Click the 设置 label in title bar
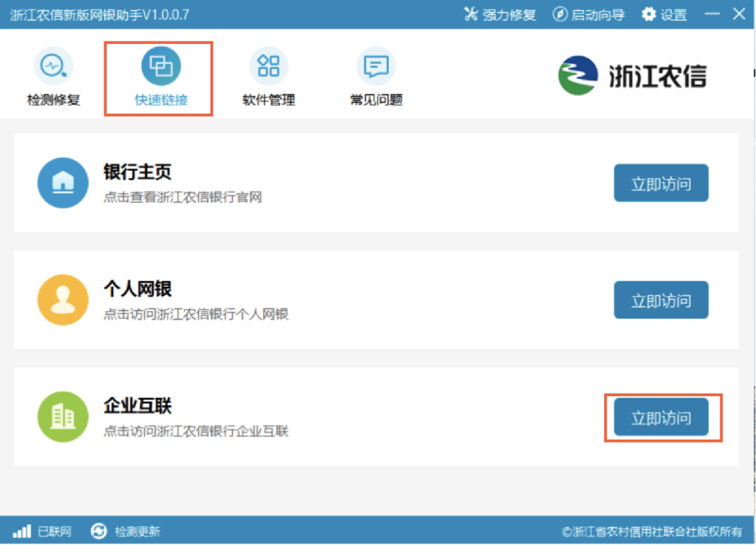 [x=674, y=15]
